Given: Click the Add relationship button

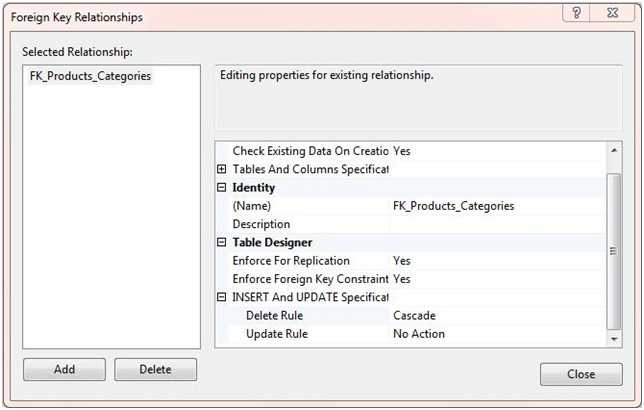Looking at the screenshot, I should pyautogui.click(x=64, y=369).
